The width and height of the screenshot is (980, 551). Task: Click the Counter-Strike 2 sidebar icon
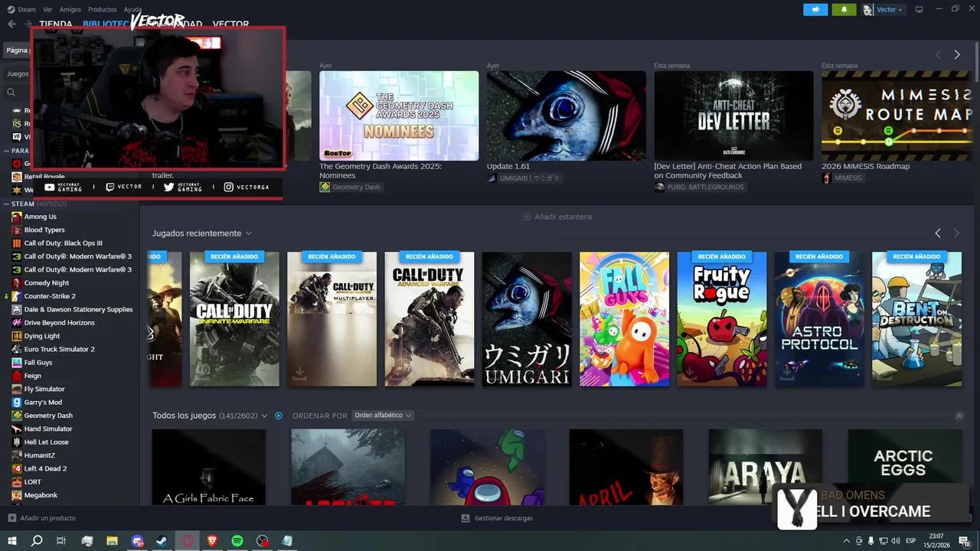point(16,296)
